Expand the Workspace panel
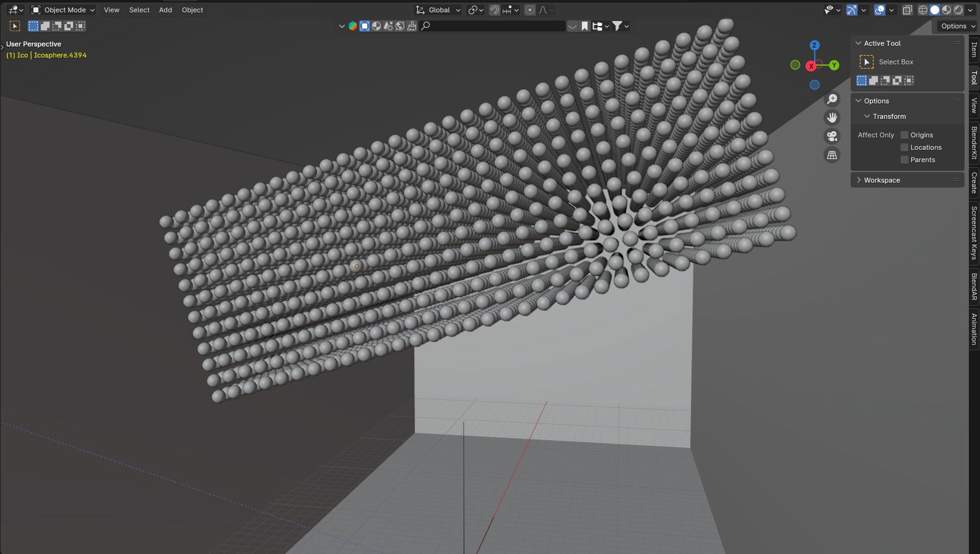 tap(858, 180)
